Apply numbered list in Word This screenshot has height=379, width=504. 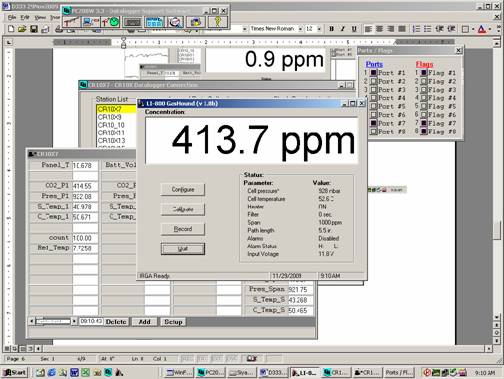click(x=416, y=29)
